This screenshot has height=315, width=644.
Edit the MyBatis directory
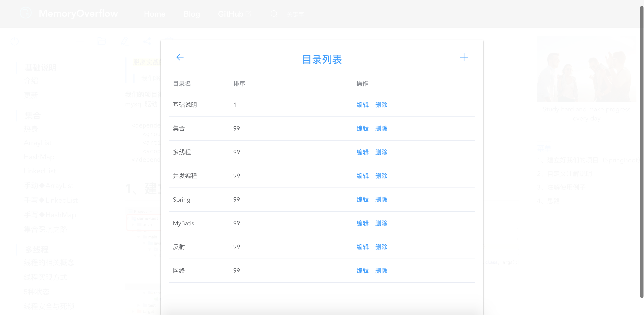point(363,223)
